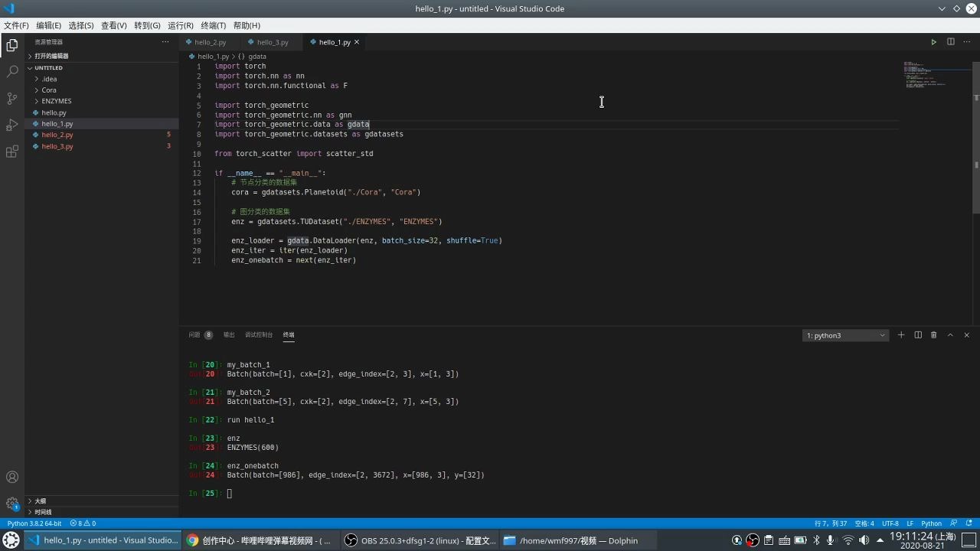Open the clipboard tray icon

pos(769,540)
